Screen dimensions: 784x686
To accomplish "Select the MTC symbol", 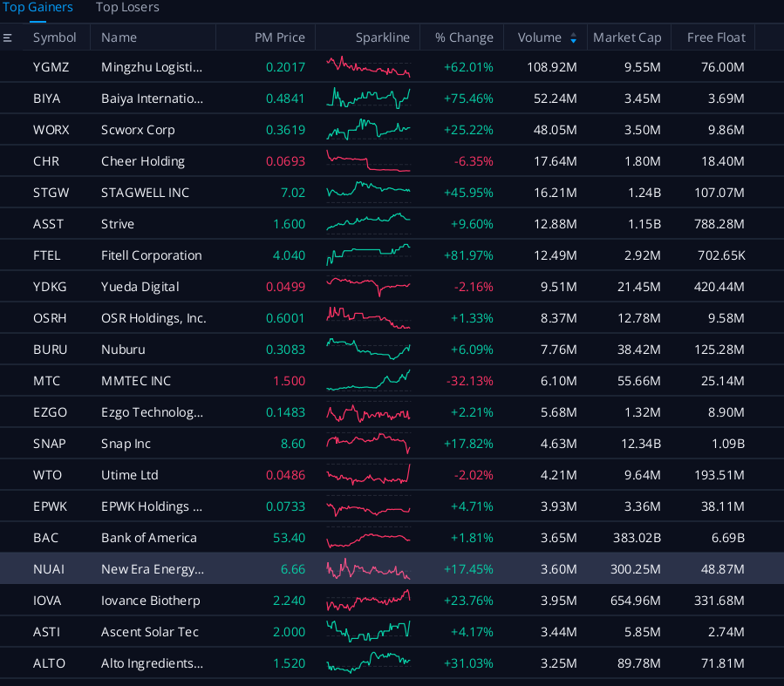I will pos(46,381).
